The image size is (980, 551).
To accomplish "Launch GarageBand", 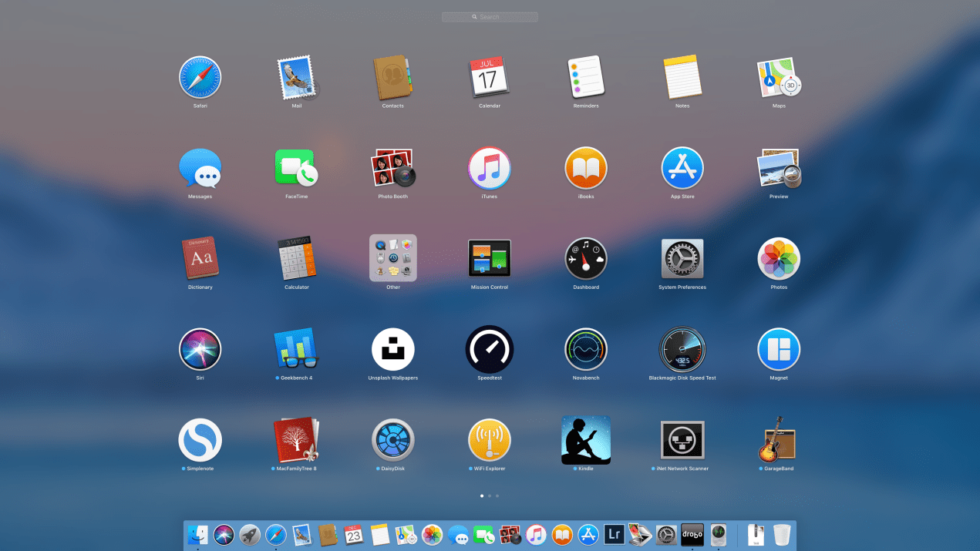I will (x=779, y=441).
